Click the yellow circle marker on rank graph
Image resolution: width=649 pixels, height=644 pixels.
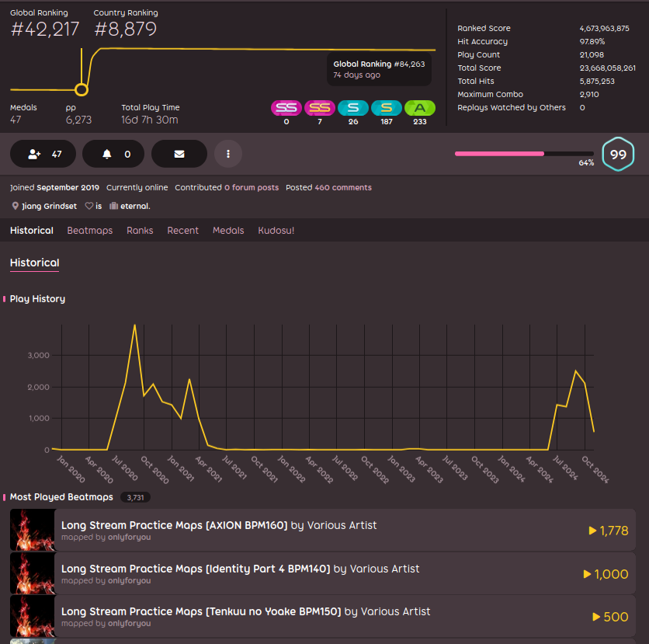tap(81, 89)
